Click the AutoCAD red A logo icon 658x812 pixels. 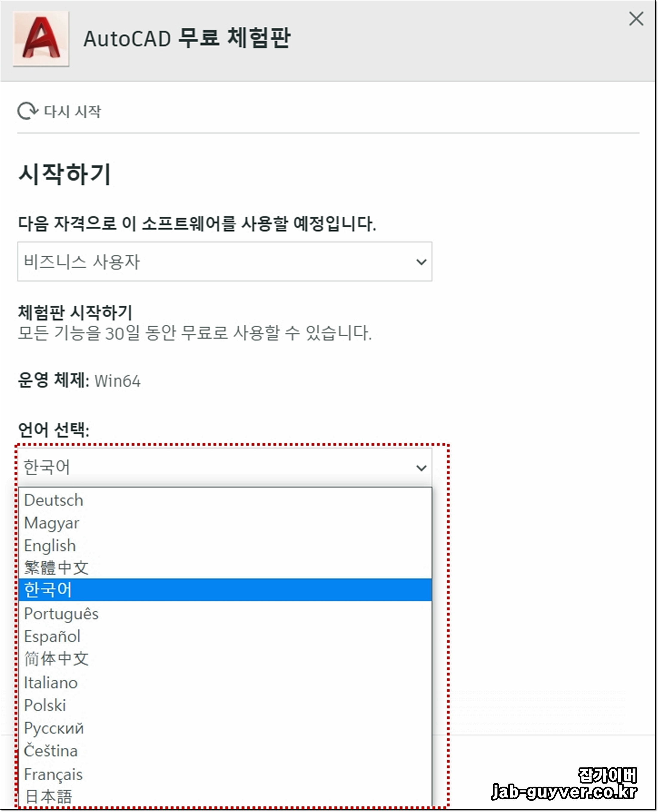41,39
